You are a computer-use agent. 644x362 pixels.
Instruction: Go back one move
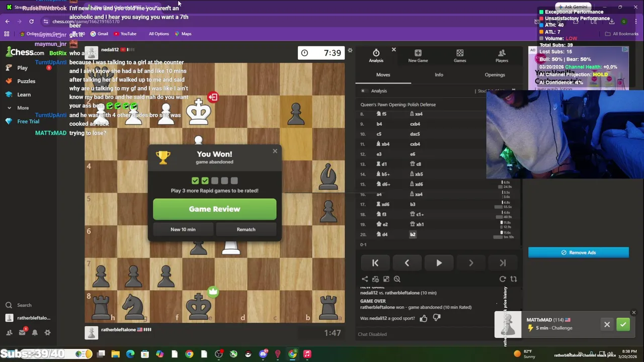pos(407,263)
